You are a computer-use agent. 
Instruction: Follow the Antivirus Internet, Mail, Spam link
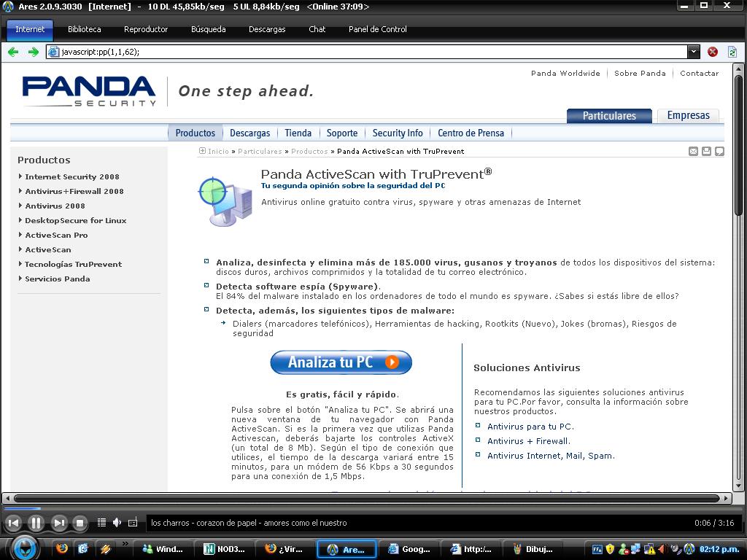(551, 456)
